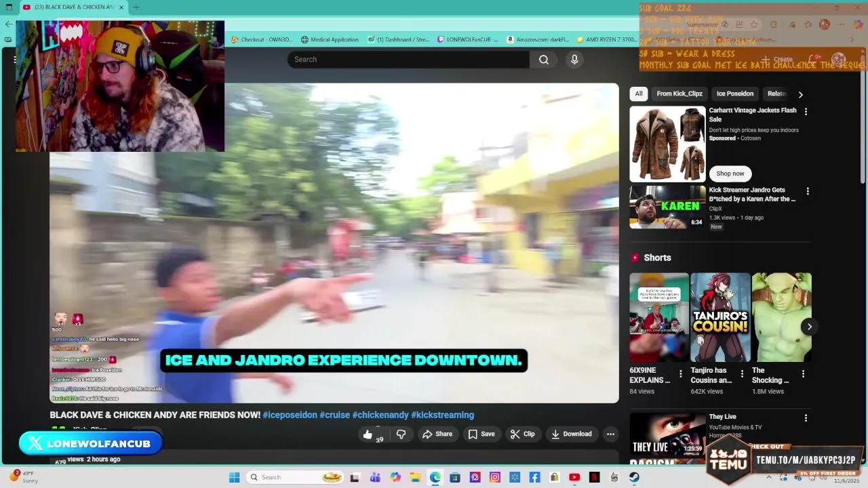Open Dashboard Stre... bookmark

point(399,39)
